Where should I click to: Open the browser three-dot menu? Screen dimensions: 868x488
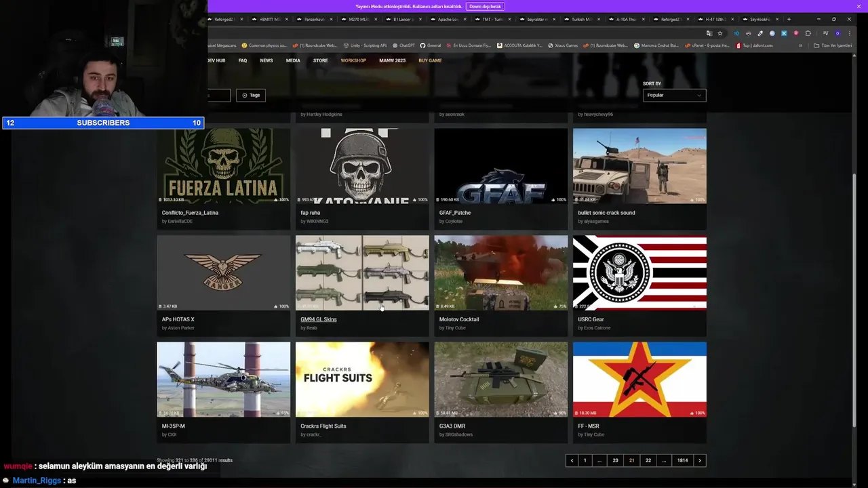tap(849, 33)
